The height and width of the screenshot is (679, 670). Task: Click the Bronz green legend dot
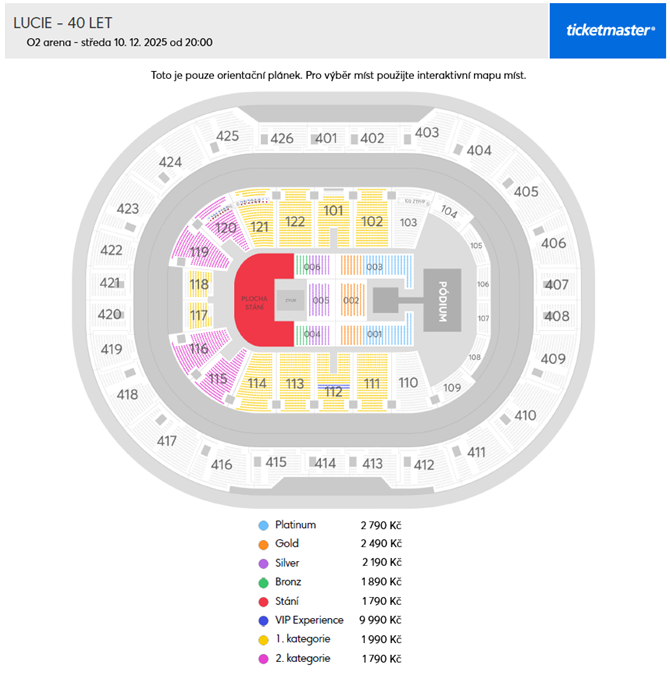click(263, 582)
